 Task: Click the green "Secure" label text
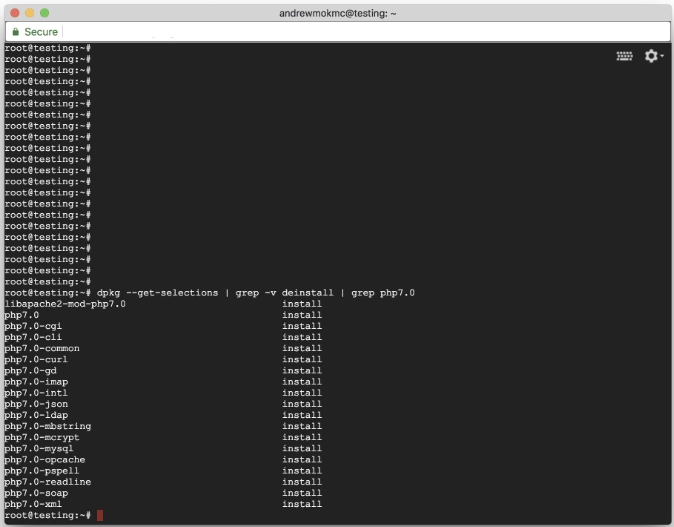(x=41, y=32)
